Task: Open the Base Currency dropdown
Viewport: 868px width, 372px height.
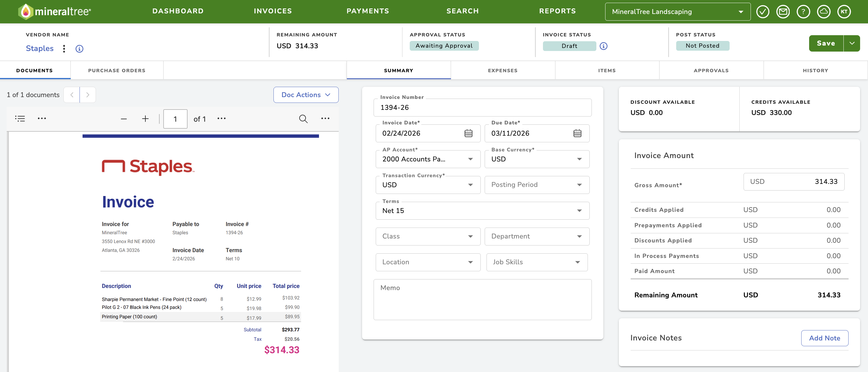Action: pos(537,159)
